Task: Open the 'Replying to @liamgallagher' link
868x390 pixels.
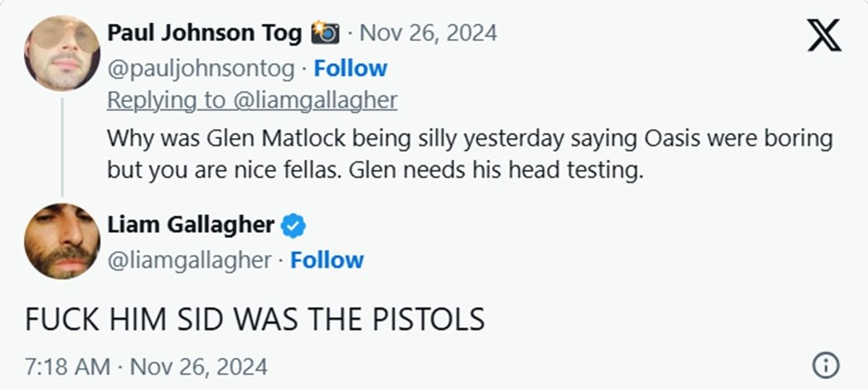Action: point(252,101)
